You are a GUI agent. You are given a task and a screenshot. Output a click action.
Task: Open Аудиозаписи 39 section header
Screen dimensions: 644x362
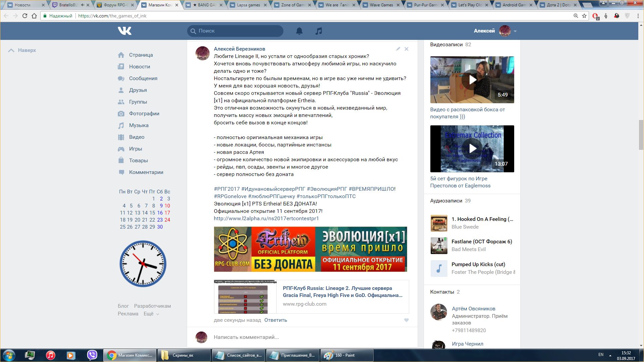pos(450,201)
